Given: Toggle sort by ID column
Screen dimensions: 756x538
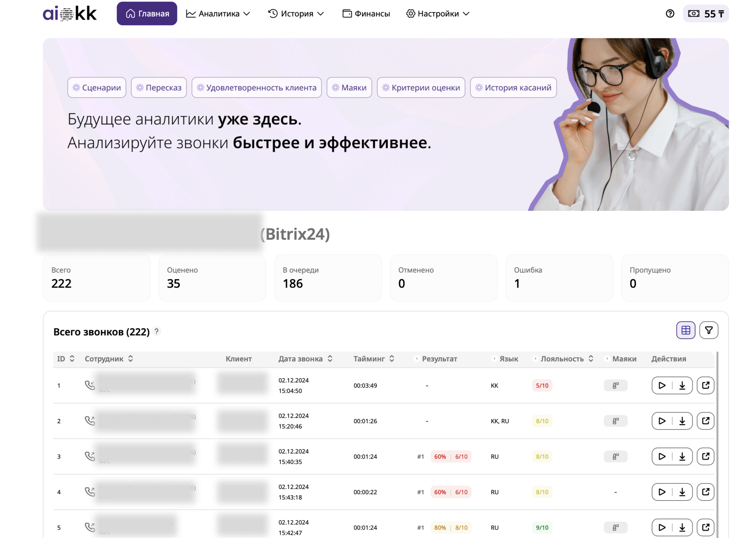Looking at the screenshot, I should (72, 359).
